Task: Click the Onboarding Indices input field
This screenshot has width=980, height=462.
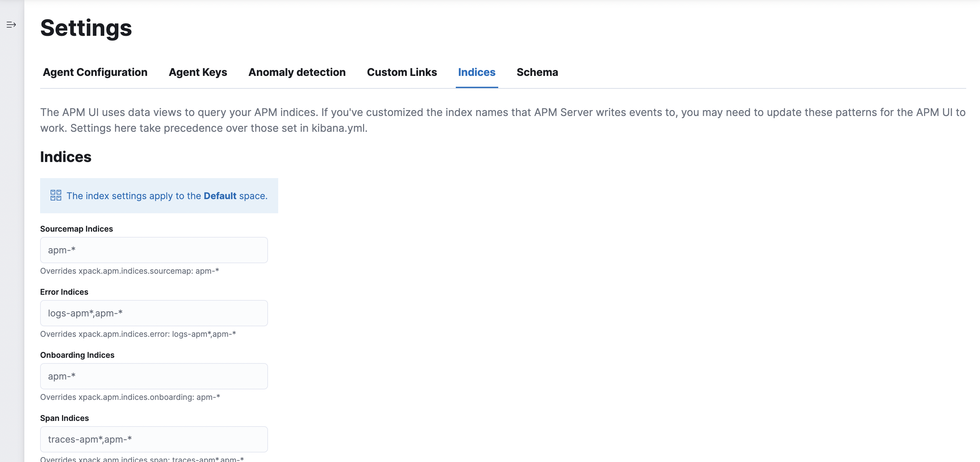Action: point(154,376)
